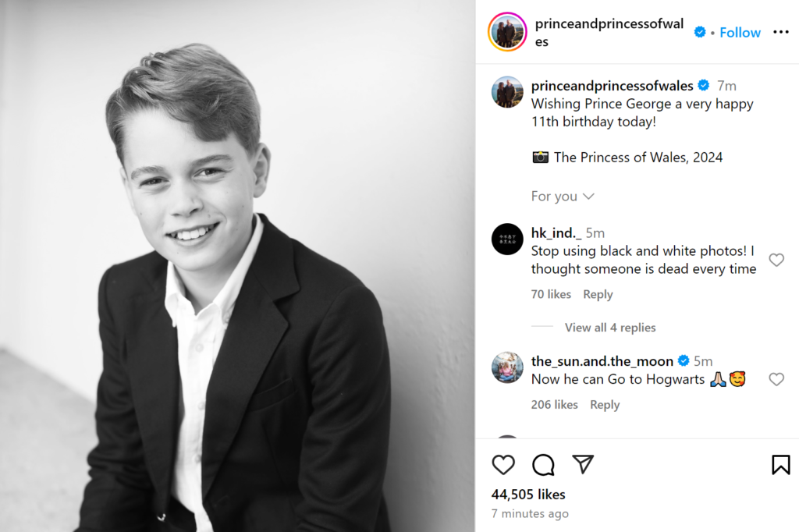
Task: Like the_sun.and.the_moon's Hogwarts comment
Action: (x=776, y=379)
